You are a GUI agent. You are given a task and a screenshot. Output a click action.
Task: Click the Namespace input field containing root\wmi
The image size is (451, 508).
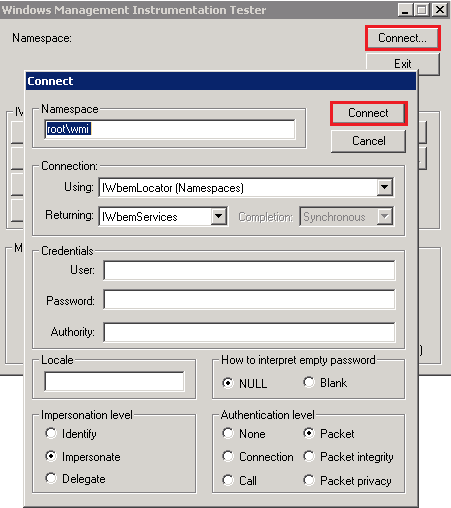[x=170, y=129]
